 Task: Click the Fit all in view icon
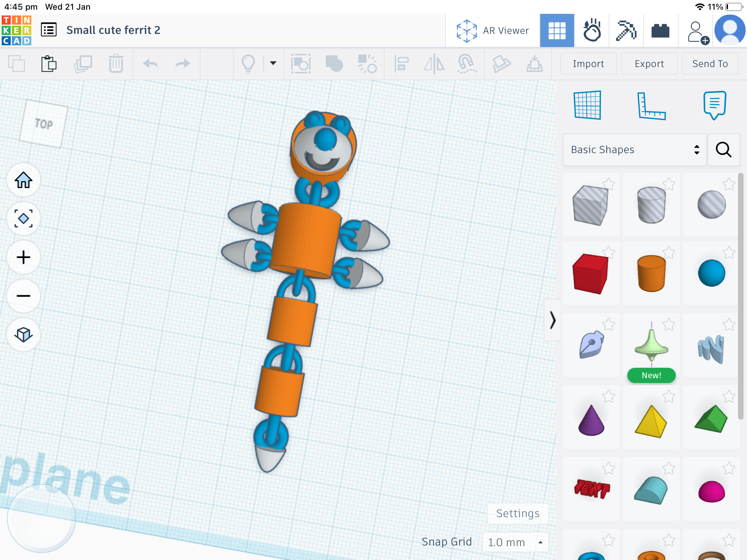pos(24,218)
